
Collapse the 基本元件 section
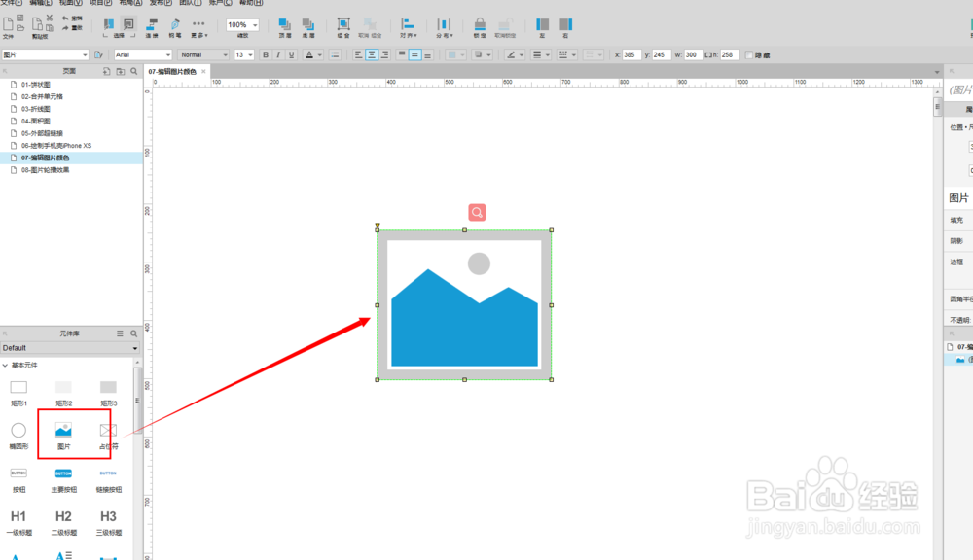[5, 366]
